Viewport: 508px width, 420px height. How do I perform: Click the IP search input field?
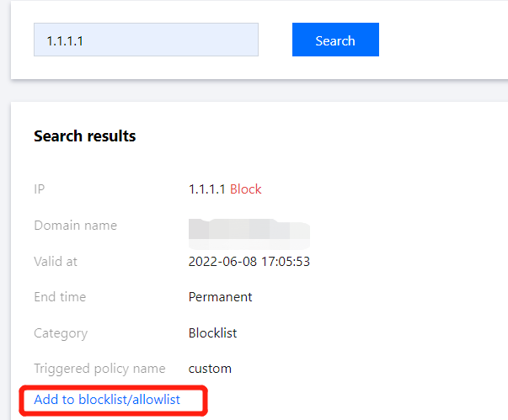click(146, 40)
